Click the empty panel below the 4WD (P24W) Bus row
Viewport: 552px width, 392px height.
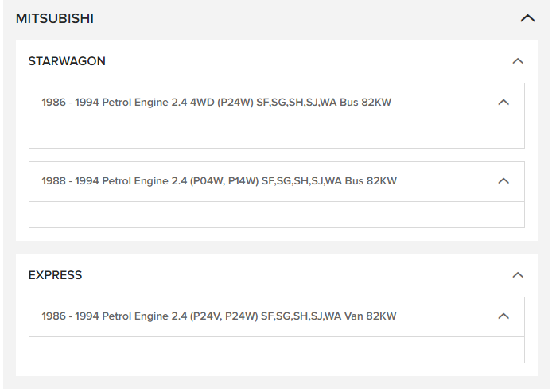tap(276, 135)
